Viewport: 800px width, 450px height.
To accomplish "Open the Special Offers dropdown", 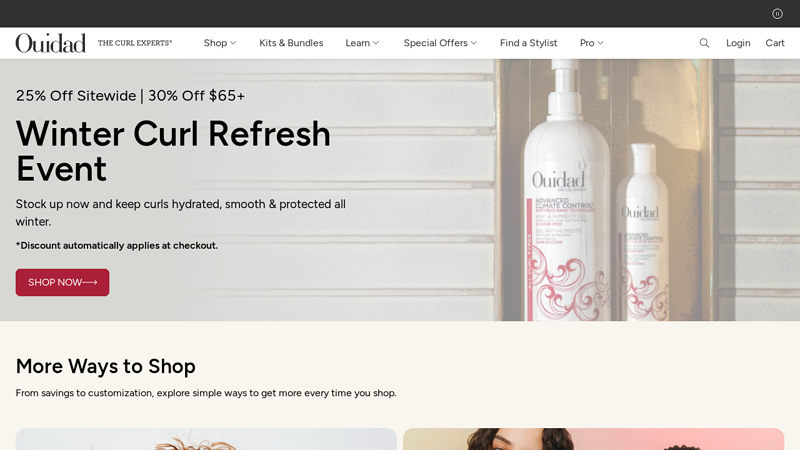I will pyautogui.click(x=440, y=43).
